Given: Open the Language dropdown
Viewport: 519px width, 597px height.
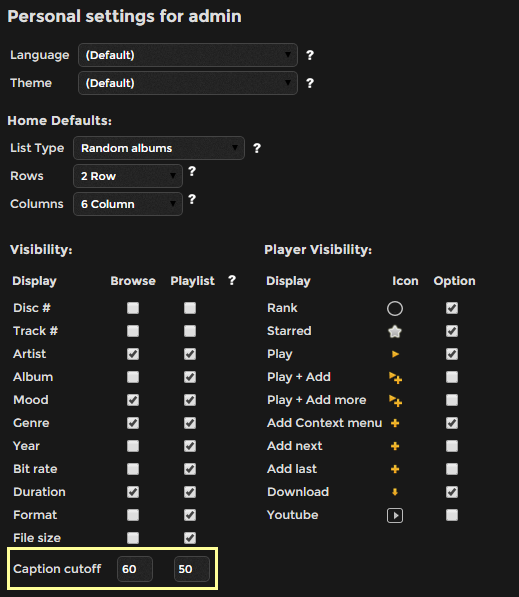Looking at the screenshot, I should pyautogui.click(x=188, y=55).
